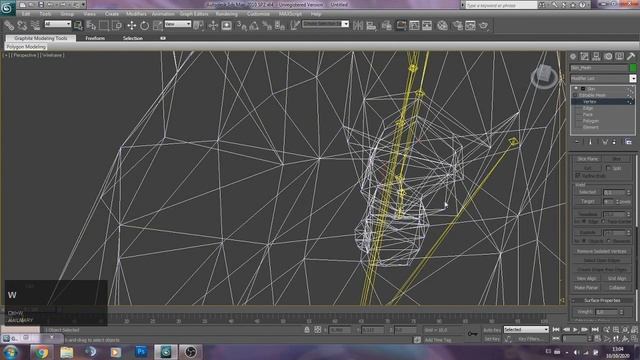The height and width of the screenshot is (360, 640).
Task: Open the Modifiers menu
Action: pos(136,14)
